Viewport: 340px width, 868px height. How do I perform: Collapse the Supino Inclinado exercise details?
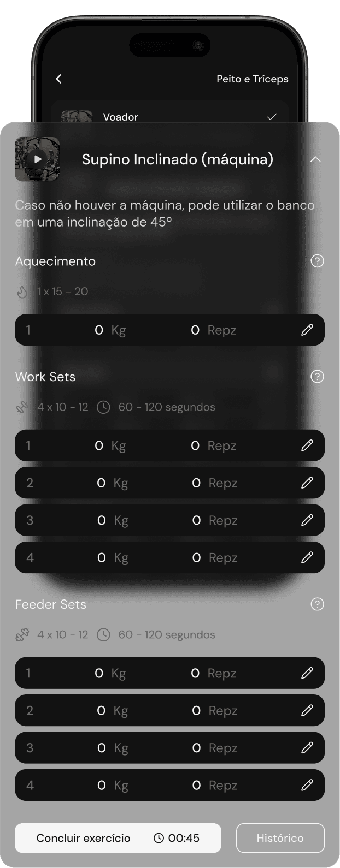tap(316, 159)
